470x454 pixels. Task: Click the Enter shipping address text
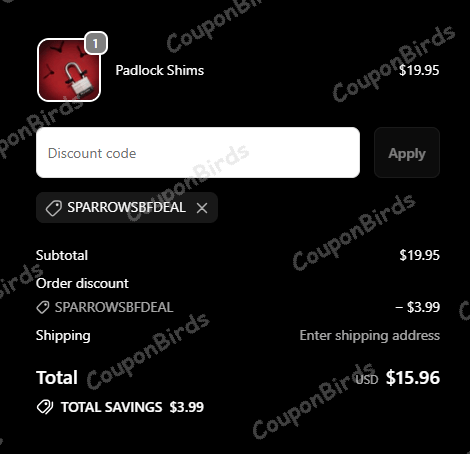coord(370,336)
